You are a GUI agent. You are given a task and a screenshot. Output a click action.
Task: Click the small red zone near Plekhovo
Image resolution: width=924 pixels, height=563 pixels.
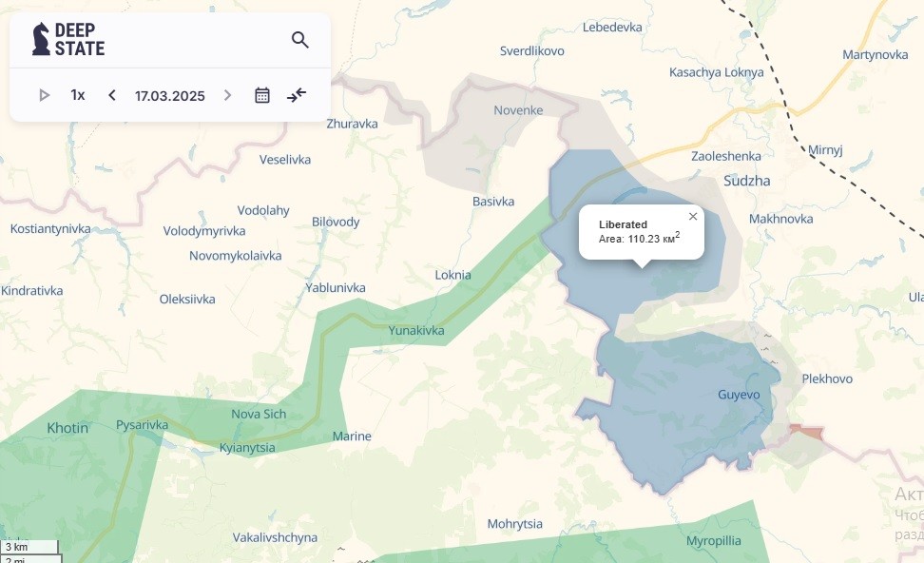point(805,432)
